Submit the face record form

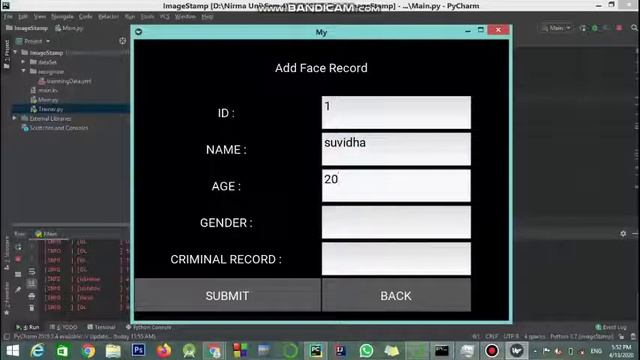click(x=227, y=296)
